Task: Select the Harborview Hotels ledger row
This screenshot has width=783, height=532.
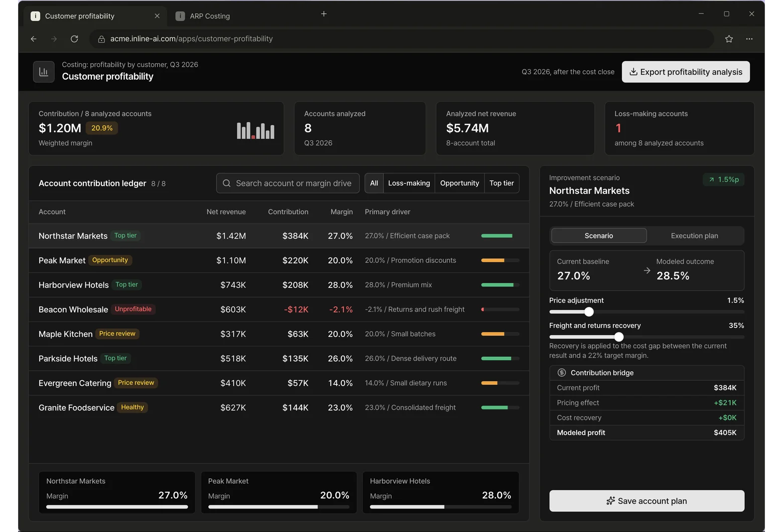Action: coord(279,285)
